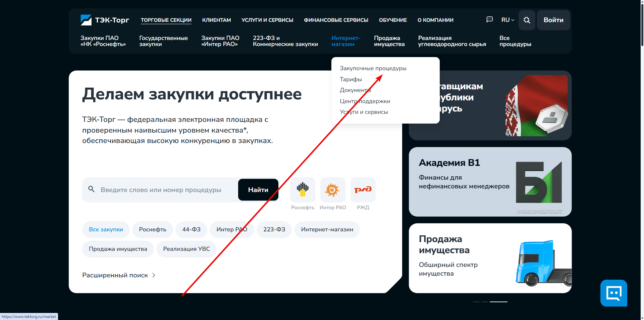Go to 223-ФЗ и Коммерческие закупки section
644x320 pixels.
tap(285, 41)
